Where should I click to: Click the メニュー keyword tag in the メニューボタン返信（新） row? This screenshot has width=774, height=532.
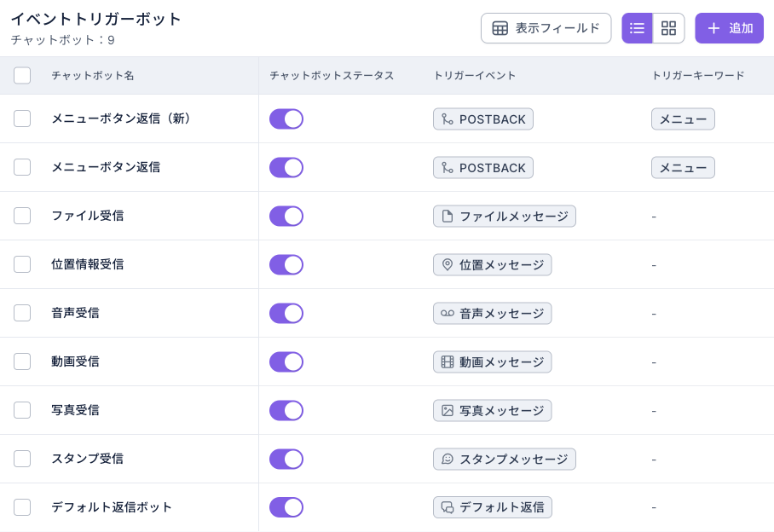[683, 119]
